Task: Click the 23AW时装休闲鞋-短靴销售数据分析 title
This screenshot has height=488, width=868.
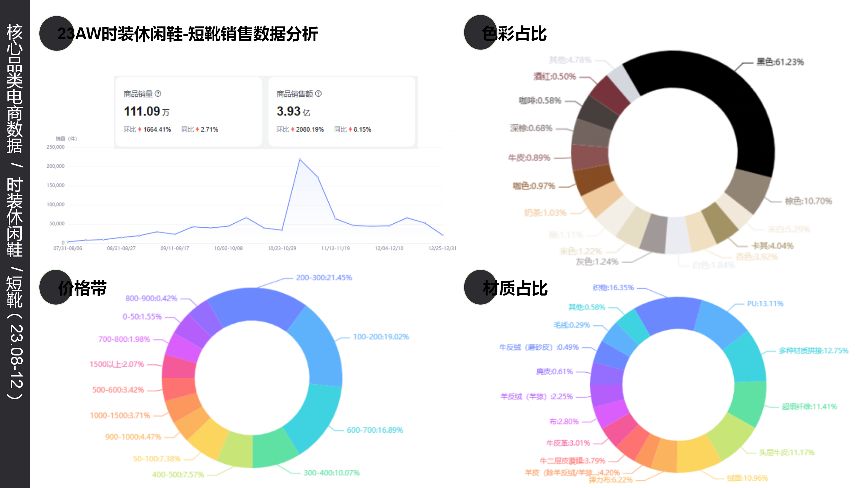Action: click(188, 34)
